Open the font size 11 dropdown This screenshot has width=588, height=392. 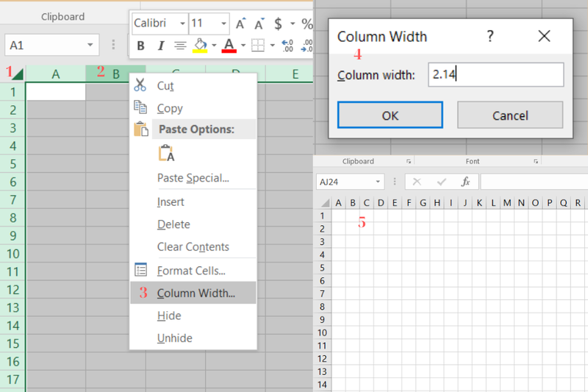click(223, 24)
